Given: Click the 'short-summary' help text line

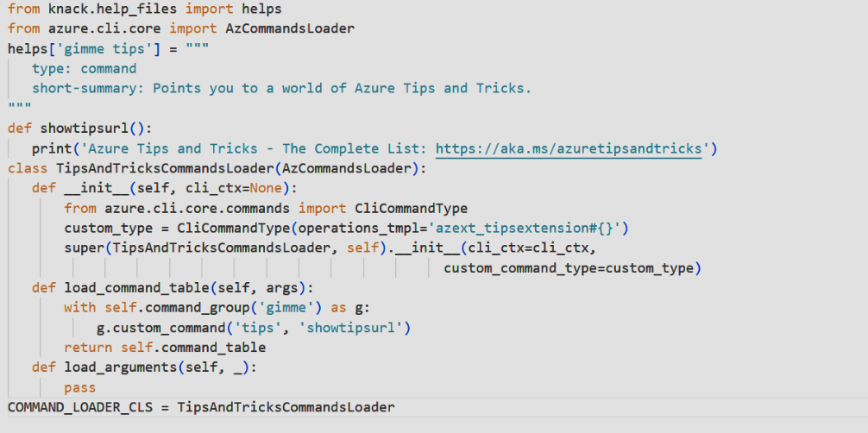Looking at the screenshot, I should [x=282, y=89].
